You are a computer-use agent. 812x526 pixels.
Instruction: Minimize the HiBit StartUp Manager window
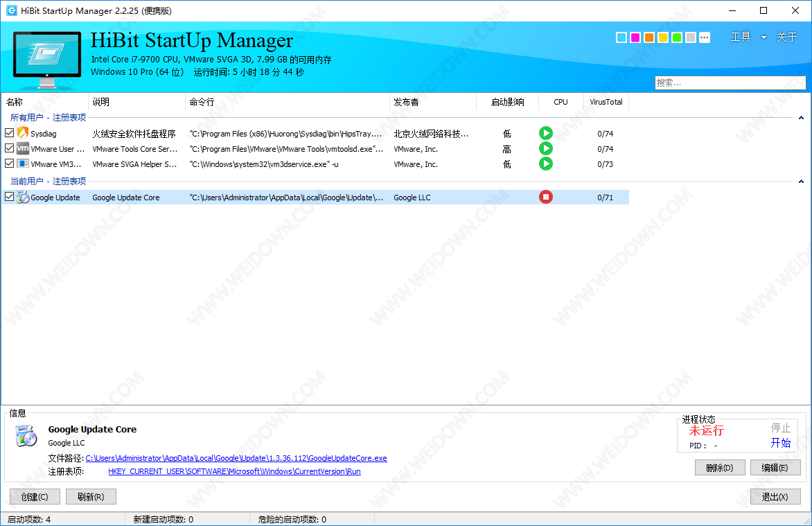click(732, 10)
